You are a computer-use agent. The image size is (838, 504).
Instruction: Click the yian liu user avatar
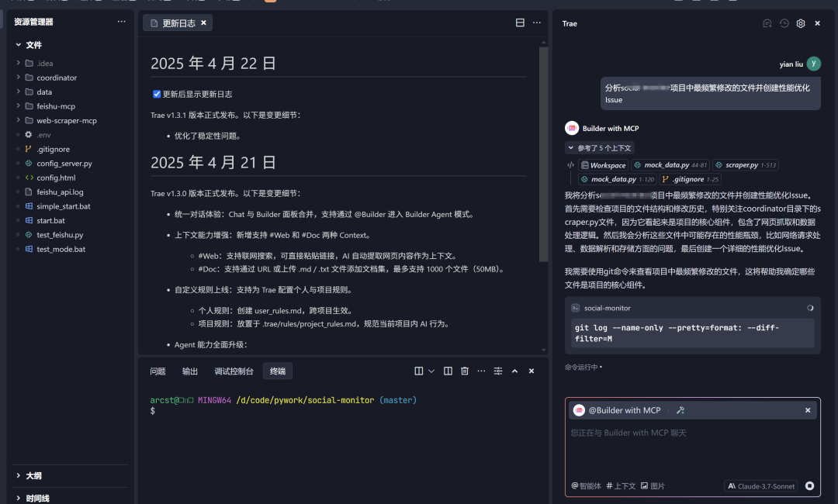point(813,64)
